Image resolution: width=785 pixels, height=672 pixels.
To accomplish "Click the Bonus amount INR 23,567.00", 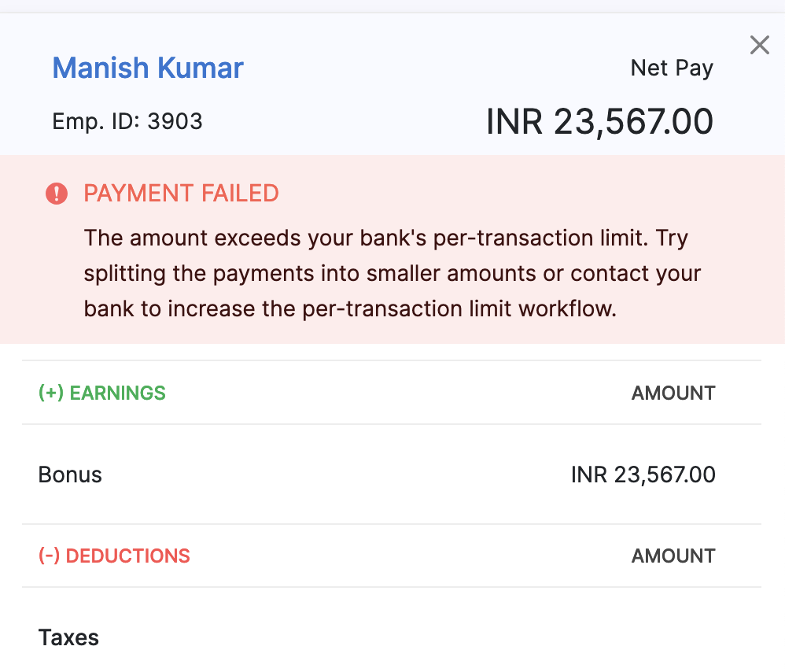I will tap(643, 474).
